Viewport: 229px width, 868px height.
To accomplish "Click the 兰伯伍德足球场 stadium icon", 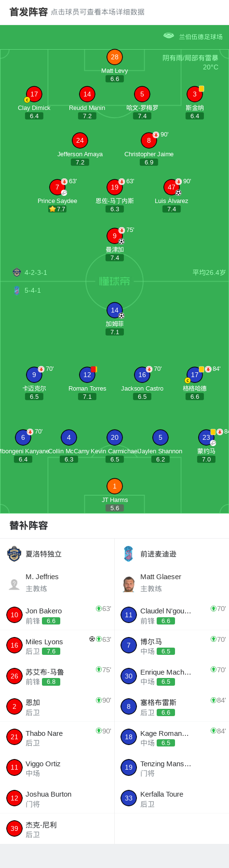I will pos(169,36).
